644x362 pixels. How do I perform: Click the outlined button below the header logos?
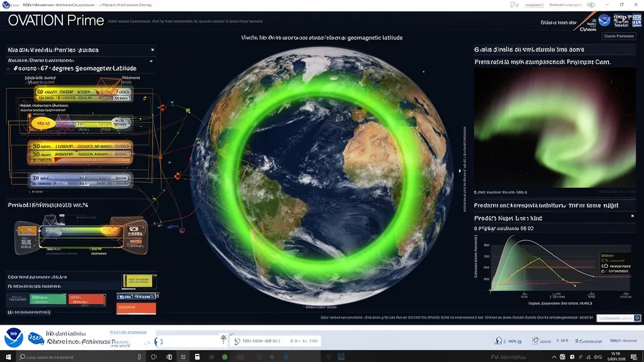[x=619, y=36]
